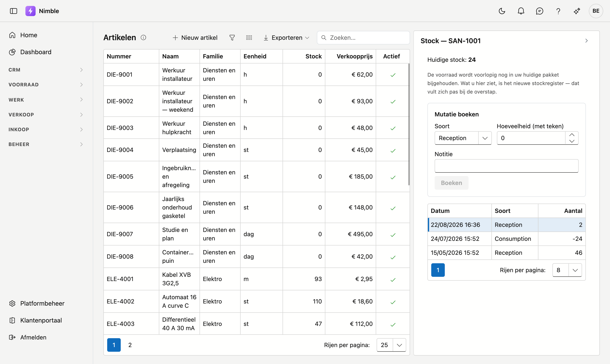Toggle Actief checkmark for ELE-4002

pyautogui.click(x=393, y=302)
